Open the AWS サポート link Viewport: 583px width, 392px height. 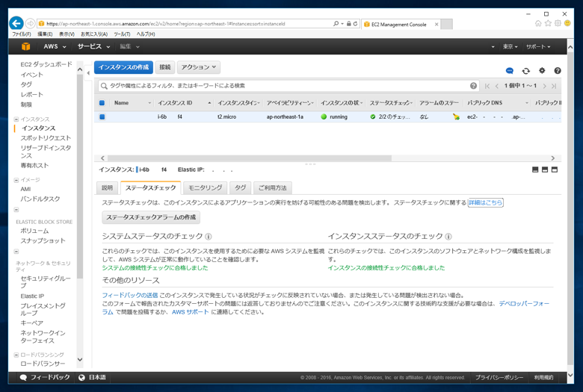click(x=190, y=312)
